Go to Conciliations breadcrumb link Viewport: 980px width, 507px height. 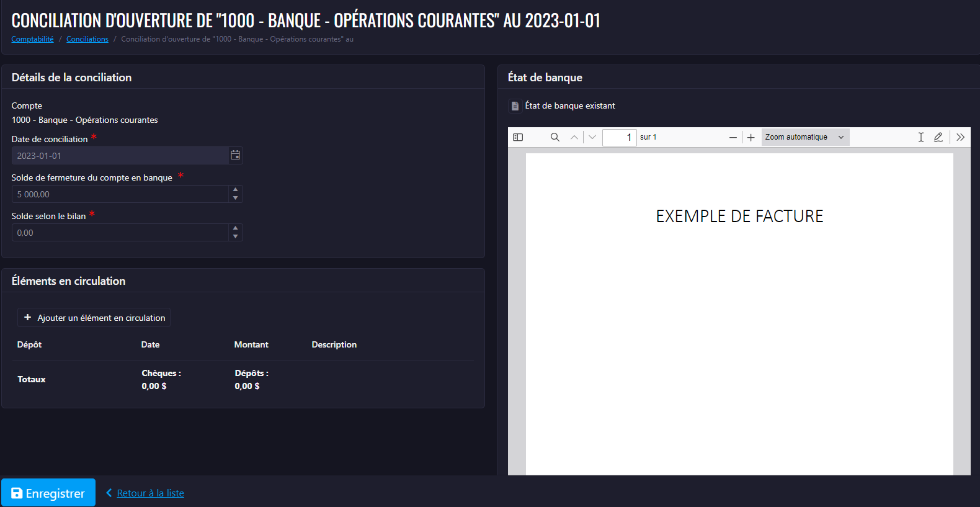click(x=87, y=39)
